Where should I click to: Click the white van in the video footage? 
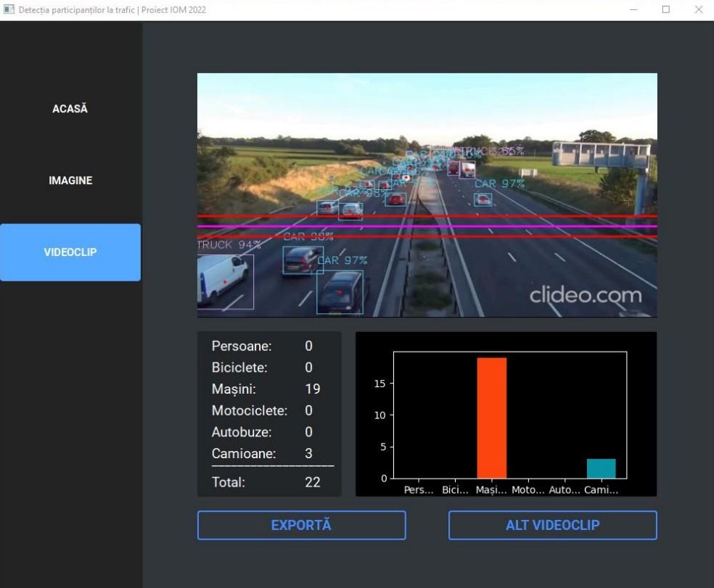click(x=225, y=279)
